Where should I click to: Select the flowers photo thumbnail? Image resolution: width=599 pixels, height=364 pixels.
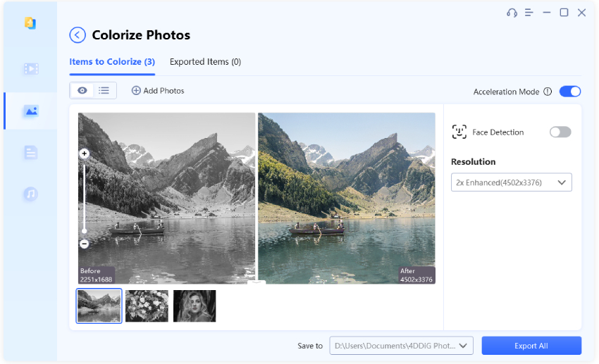pos(147,306)
